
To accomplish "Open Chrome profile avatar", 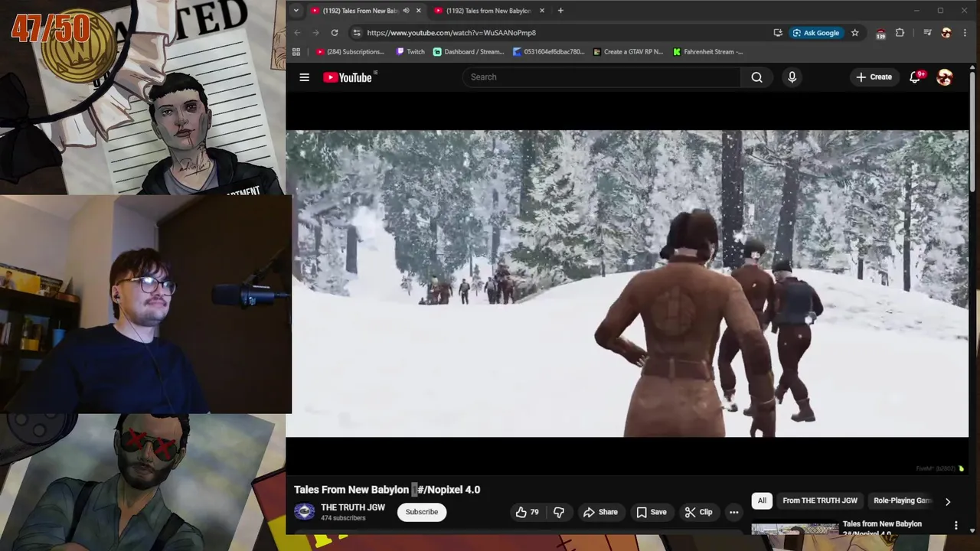I will tap(946, 33).
